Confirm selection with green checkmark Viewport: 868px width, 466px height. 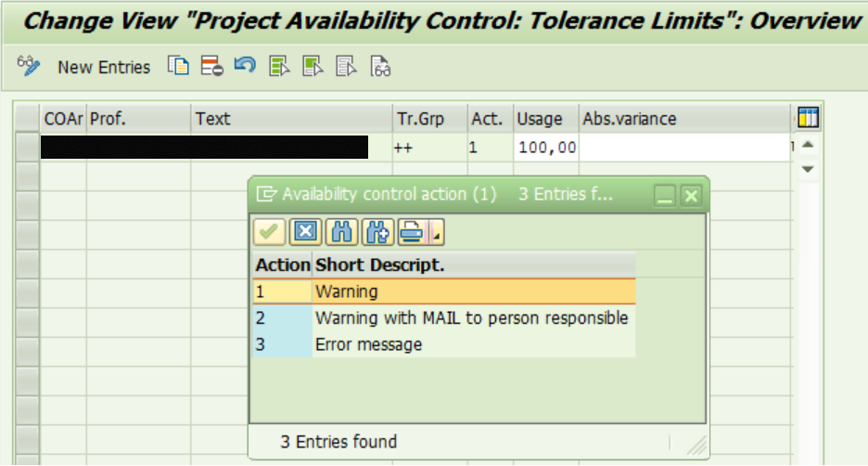tap(269, 232)
